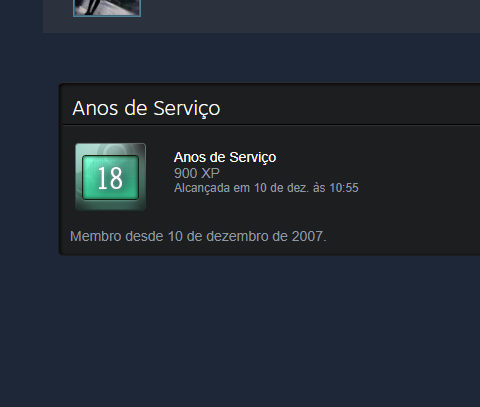
Task: Click the green 18 years badge icon
Action: (x=110, y=177)
